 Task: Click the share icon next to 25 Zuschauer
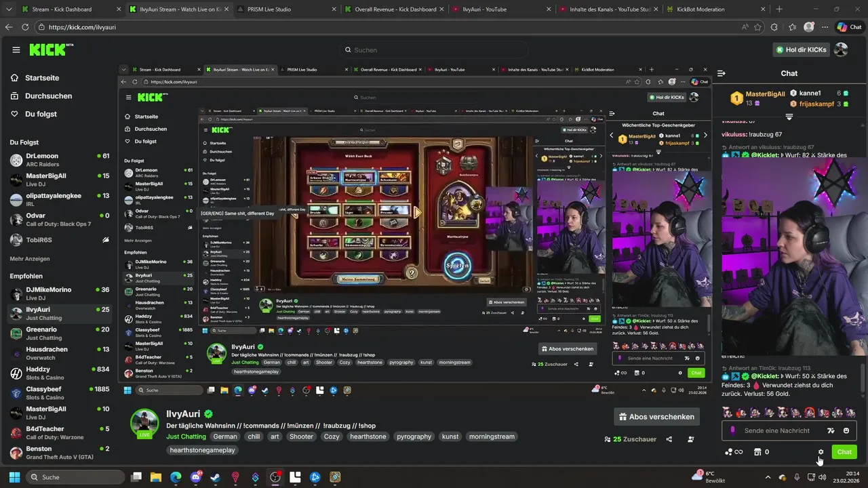point(669,439)
